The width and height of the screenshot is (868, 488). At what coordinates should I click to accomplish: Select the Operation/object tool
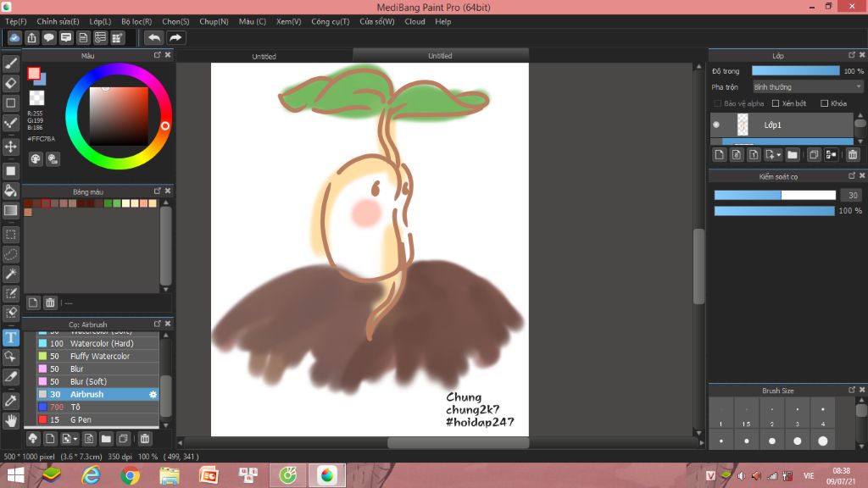[10, 357]
